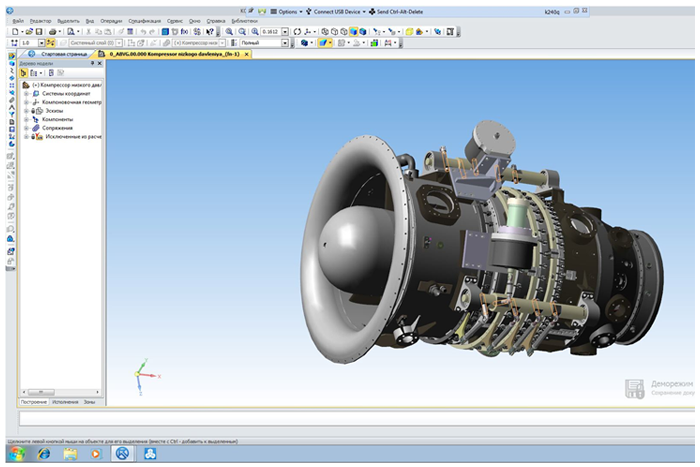Expand the Исключенные из расчета tree node

pos(26,137)
